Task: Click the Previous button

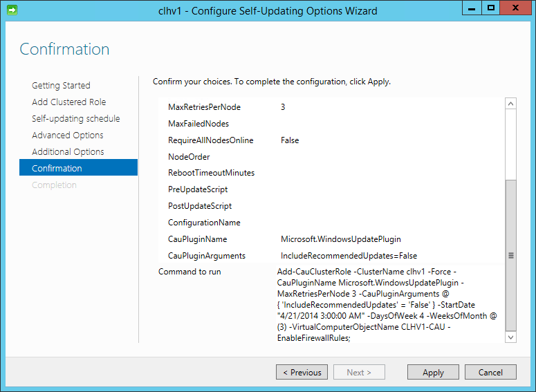Action: pos(302,372)
